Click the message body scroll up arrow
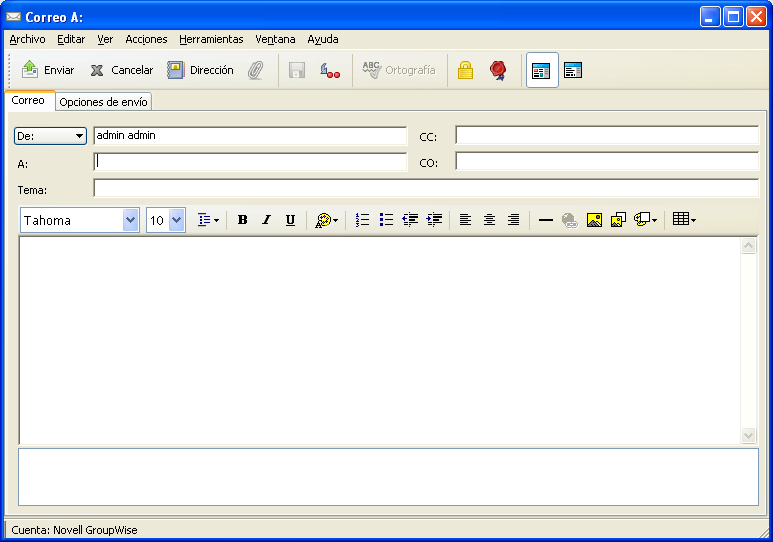The height and width of the screenshot is (542, 773). coord(748,246)
